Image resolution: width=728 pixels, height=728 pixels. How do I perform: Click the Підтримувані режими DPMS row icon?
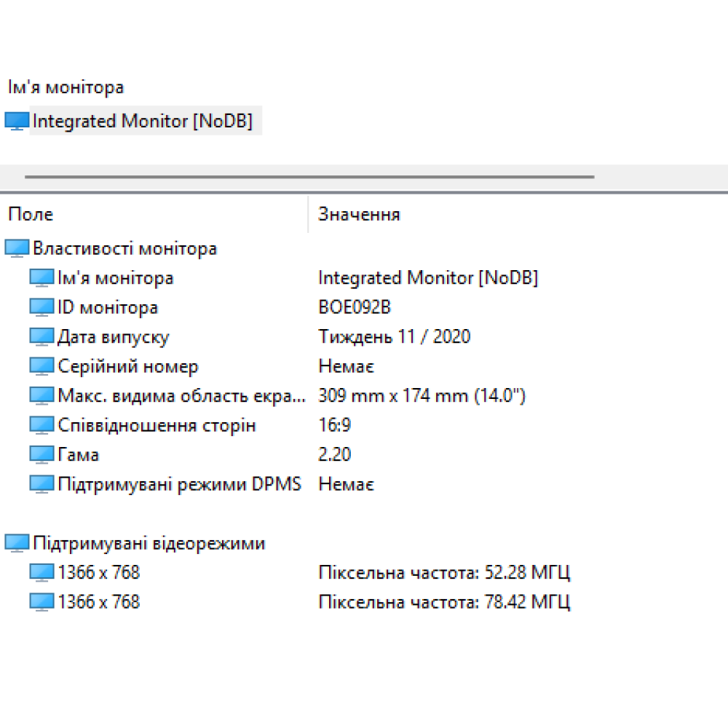coord(41,484)
